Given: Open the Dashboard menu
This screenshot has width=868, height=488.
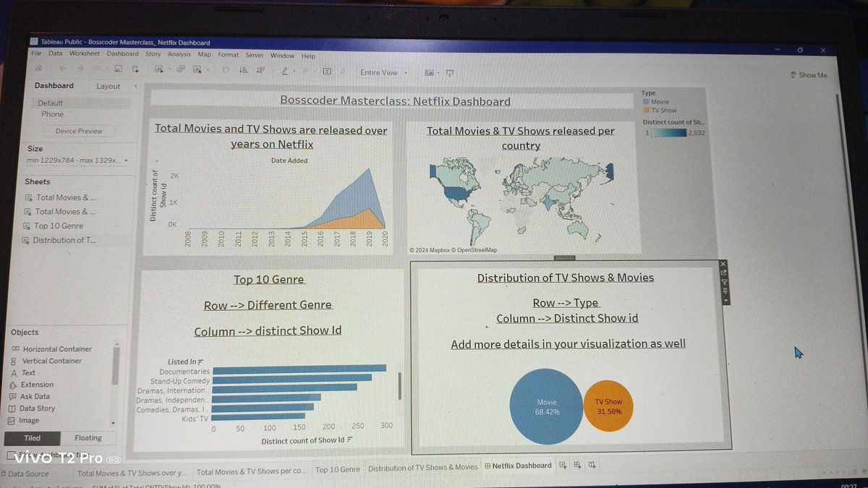Looking at the screenshot, I should point(122,54).
